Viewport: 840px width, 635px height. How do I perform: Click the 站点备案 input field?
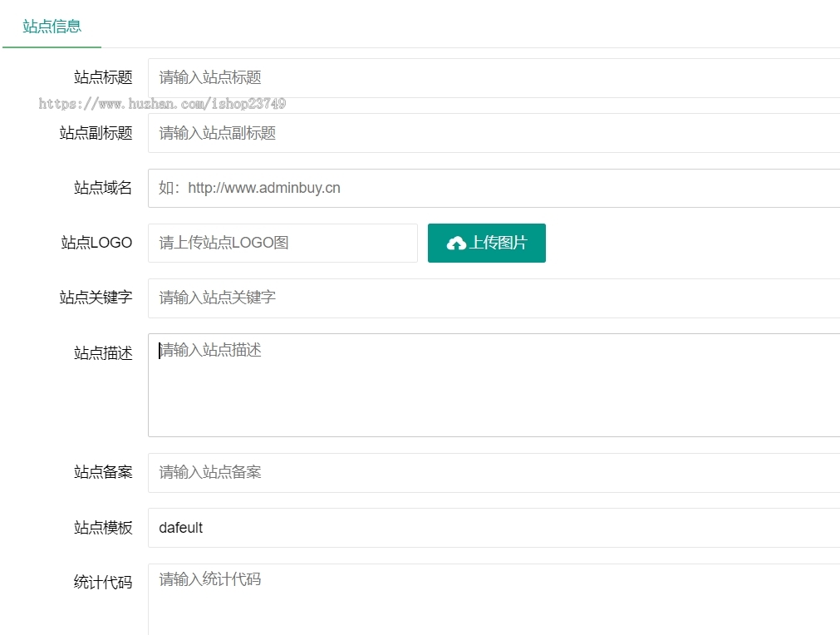494,473
